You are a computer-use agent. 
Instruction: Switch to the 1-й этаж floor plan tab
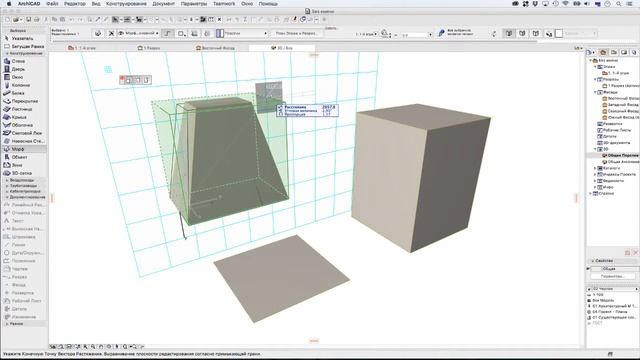click(x=83, y=48)
